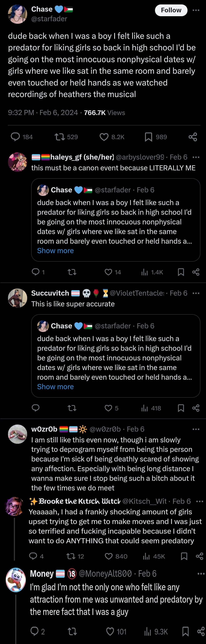206x644 pixels.
Task: Share Money's reply tweet
Action: pyautogui.click(x=201, y=631)
